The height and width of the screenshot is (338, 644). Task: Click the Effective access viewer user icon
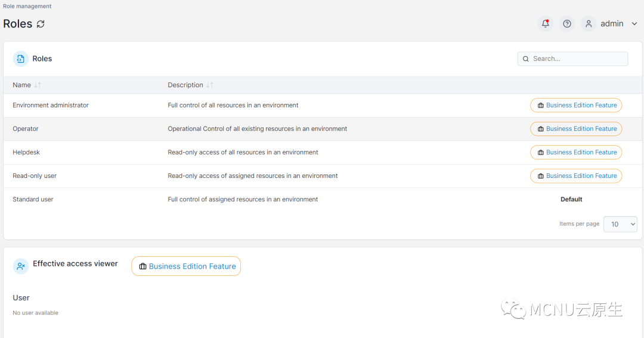[x=21, y=266]
